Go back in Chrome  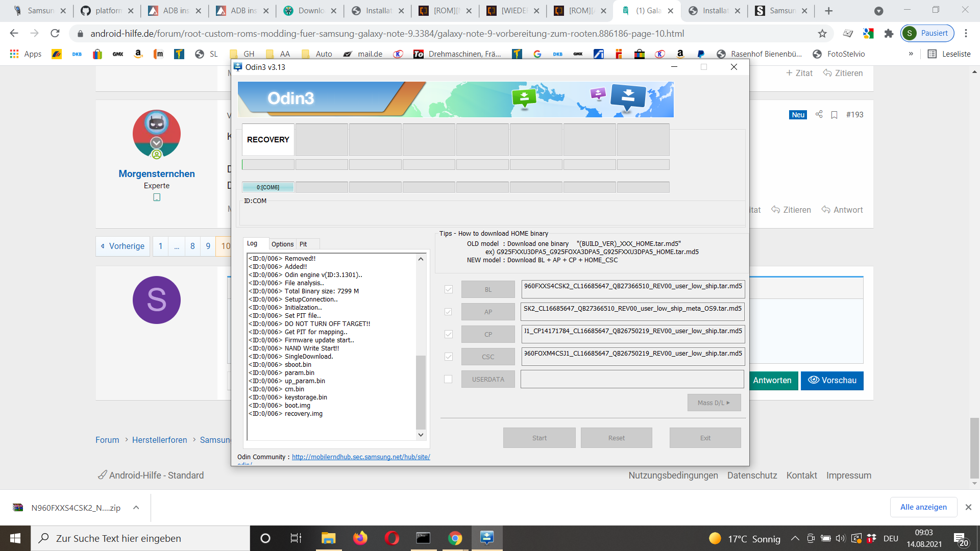point(14,34)
